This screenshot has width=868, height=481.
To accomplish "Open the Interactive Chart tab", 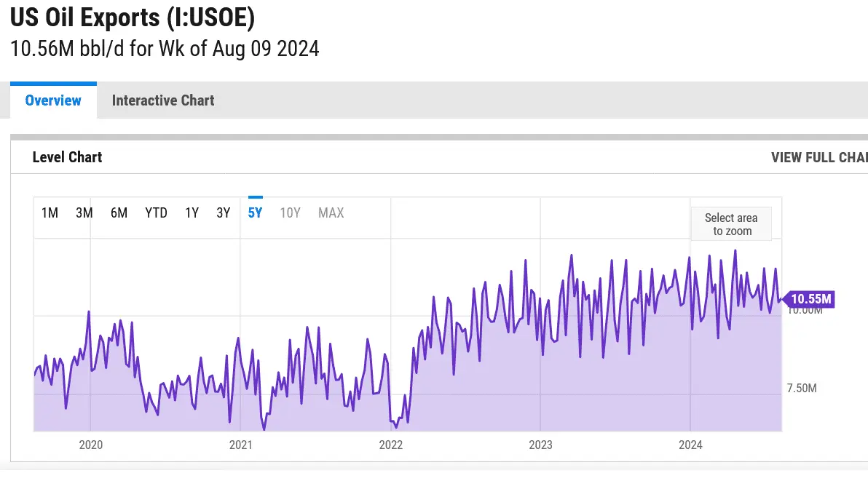I will pos(163,100).
